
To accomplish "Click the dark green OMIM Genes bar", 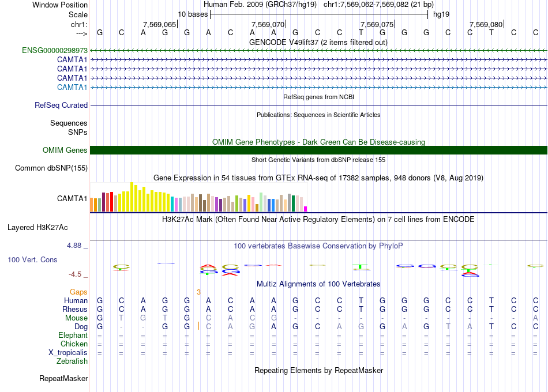I will (318, 150).
